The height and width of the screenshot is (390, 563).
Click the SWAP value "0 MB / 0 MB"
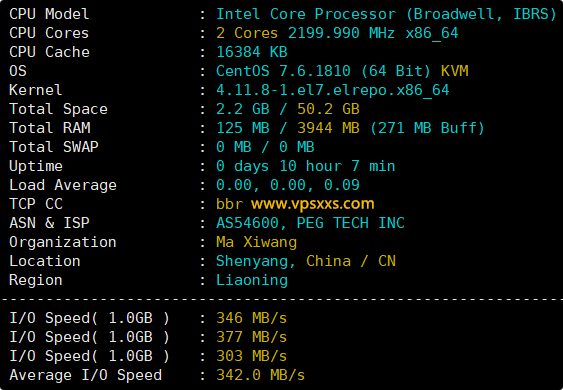265,147
